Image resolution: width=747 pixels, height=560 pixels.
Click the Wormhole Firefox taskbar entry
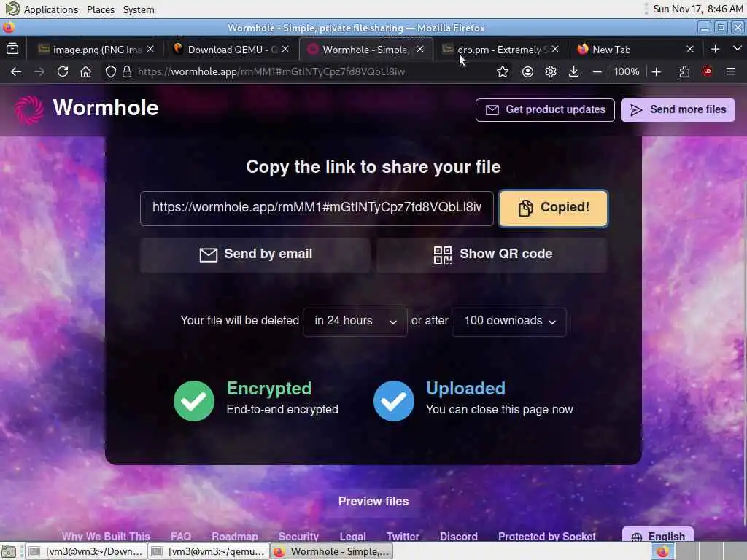(332, 551)
